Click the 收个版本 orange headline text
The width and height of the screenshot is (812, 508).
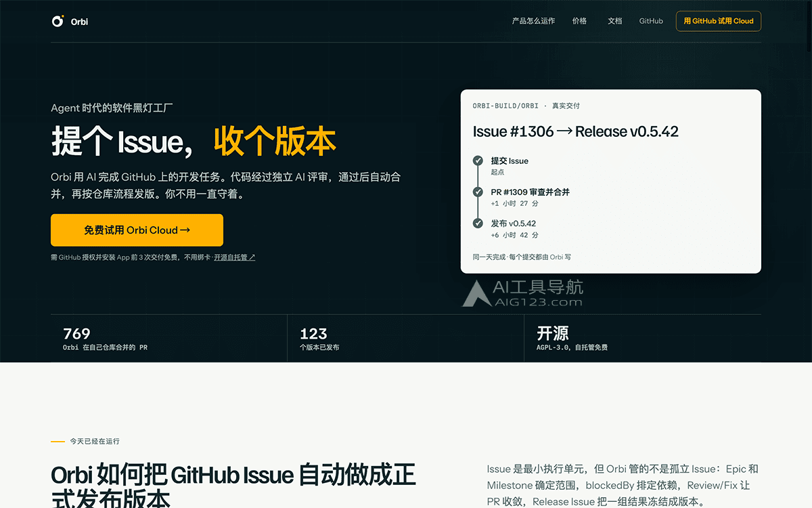tap(275, 141)
